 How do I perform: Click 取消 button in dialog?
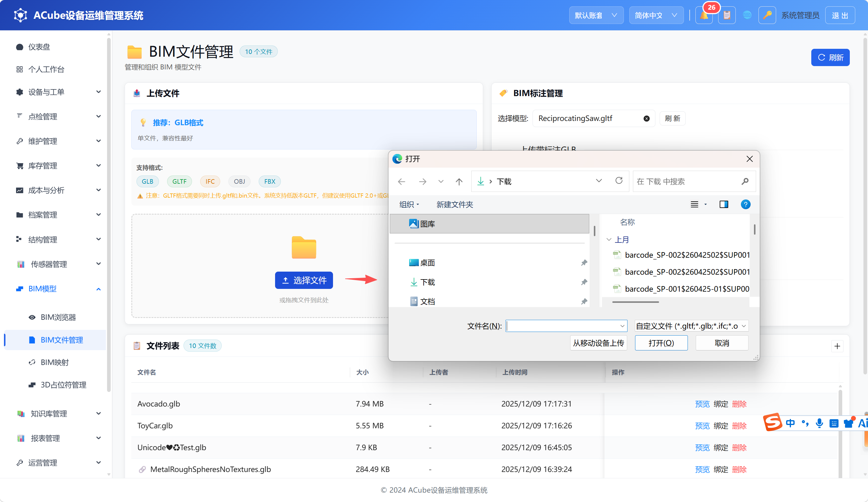point(722,343)
